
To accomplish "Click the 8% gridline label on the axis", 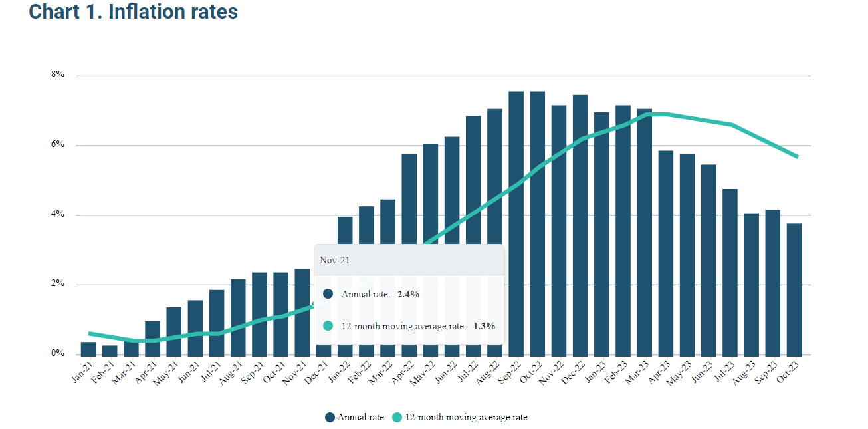I will 58,74.
